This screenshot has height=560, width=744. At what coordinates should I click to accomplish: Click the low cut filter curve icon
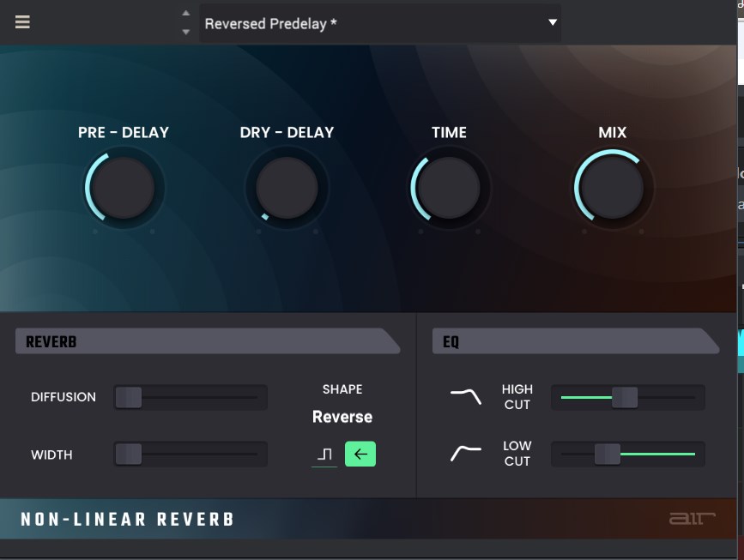tap(466, 453)
